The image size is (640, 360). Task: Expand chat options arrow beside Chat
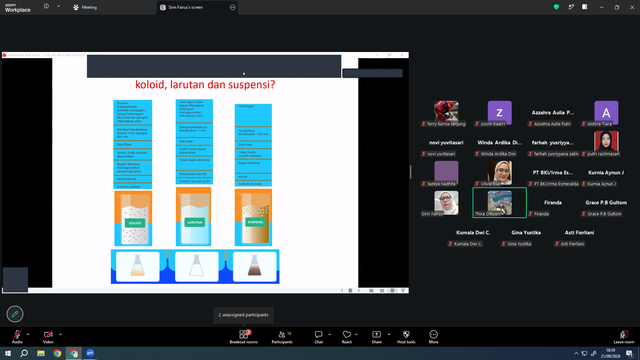(329, 334)
